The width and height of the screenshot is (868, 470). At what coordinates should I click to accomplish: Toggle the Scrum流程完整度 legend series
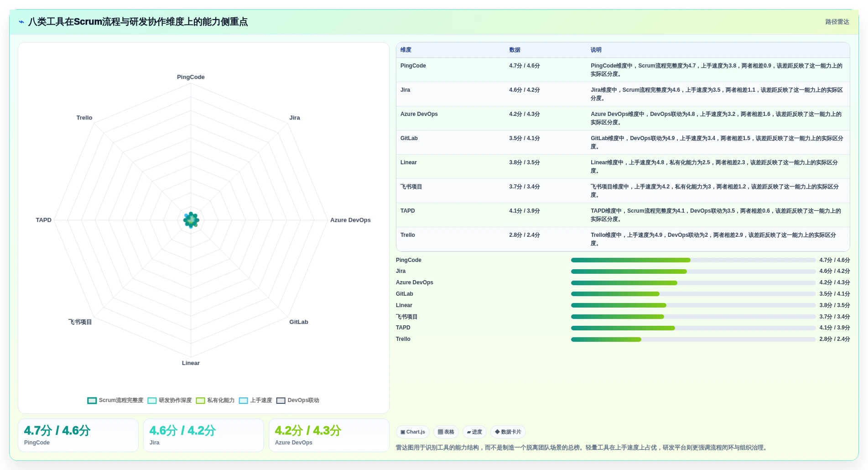click(115, 400)
